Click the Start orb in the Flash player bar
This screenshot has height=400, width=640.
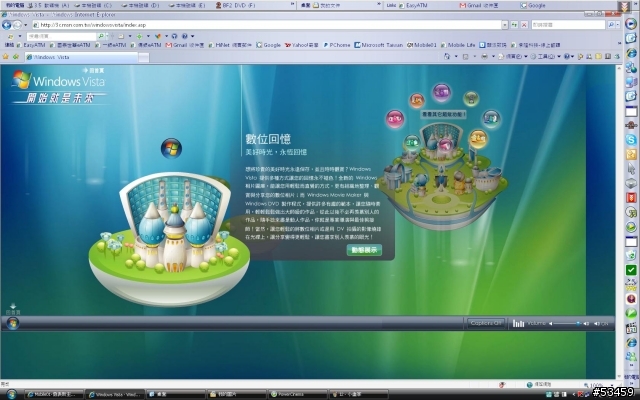13,323
